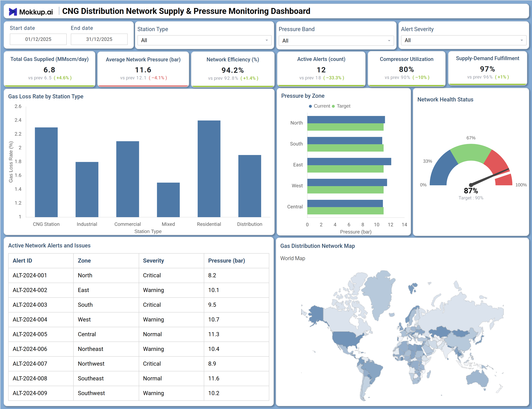
Task: Select the Average Network Pressure KPI card
Action: 143,69
